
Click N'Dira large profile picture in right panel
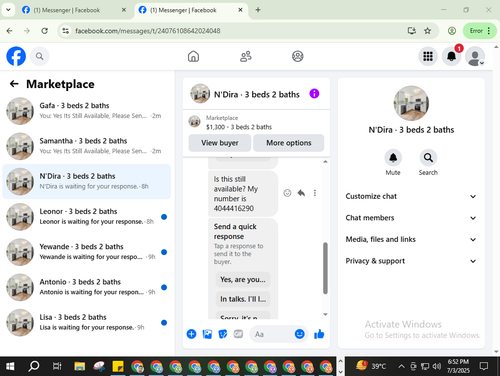[x=411, y=103]
